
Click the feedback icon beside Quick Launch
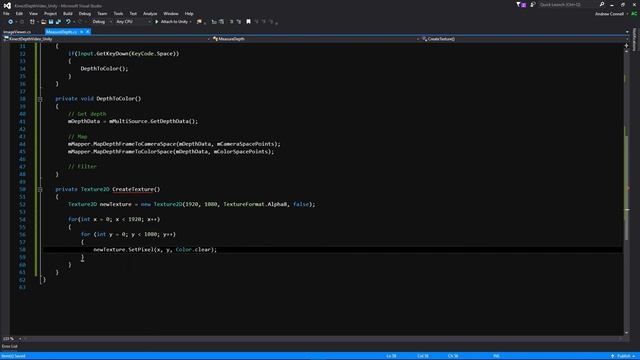(x=532, y=4)
